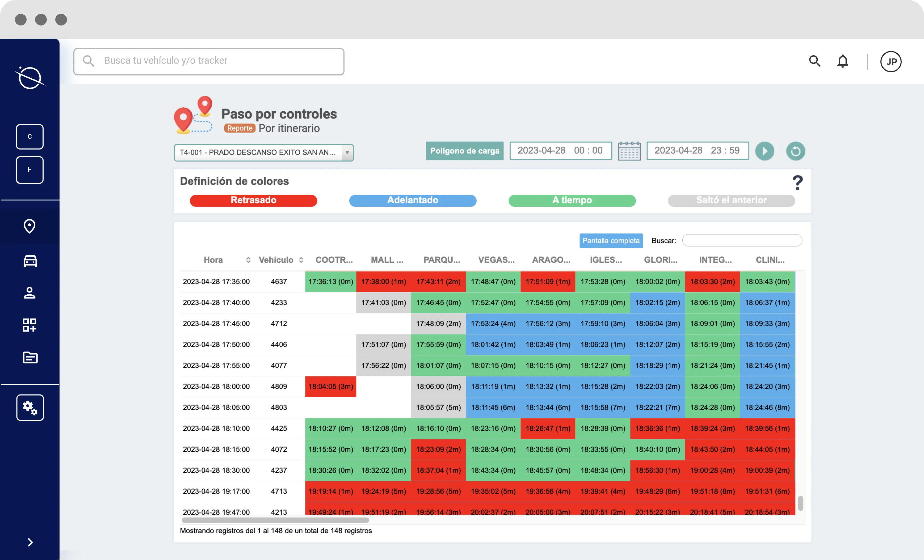924x560 pixels.
Task: Click the ARAGO... column header
Action: pyautogui.click(x=551, y=260)
